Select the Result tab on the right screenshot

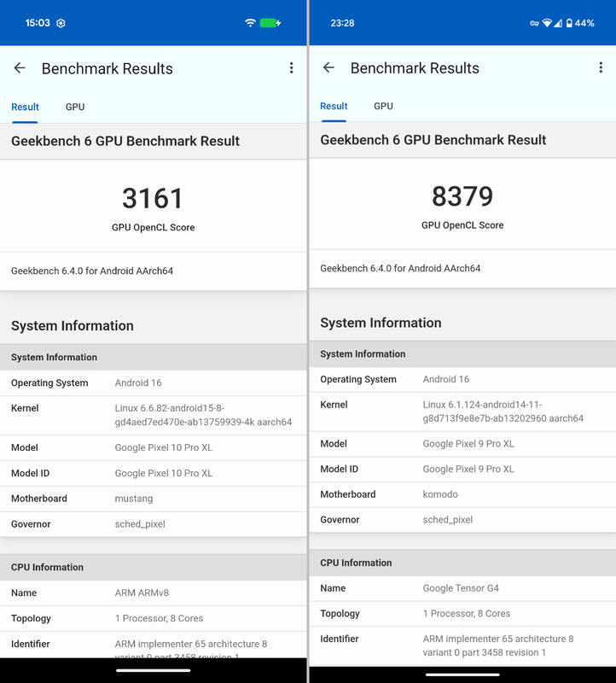[x=334, y=106]
